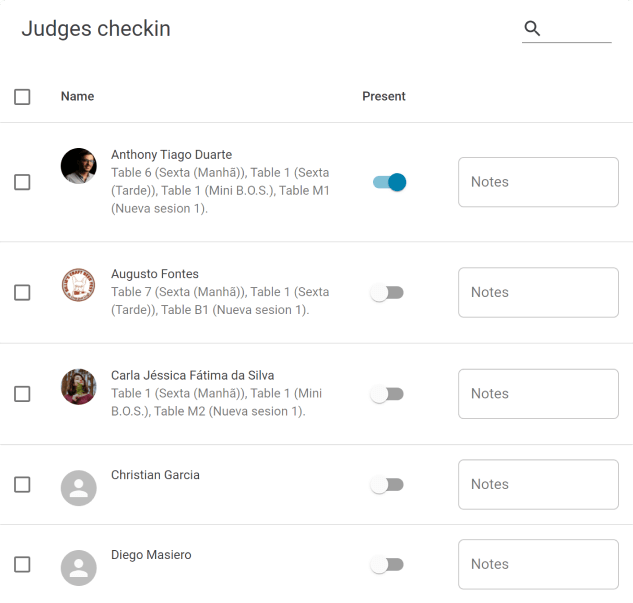The image size is (633, 603).
Task: Click Augusto Fontes' avatar logo
Action: click(78, 285)
